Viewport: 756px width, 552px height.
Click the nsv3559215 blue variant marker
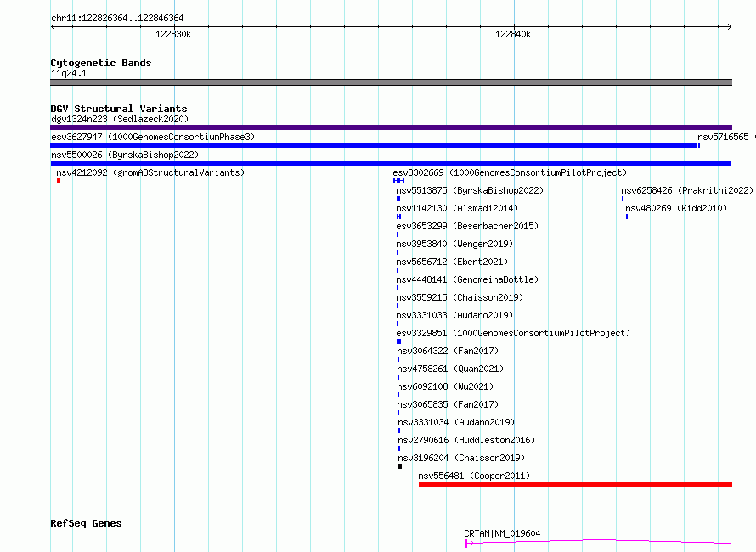(x=398, y=306)
